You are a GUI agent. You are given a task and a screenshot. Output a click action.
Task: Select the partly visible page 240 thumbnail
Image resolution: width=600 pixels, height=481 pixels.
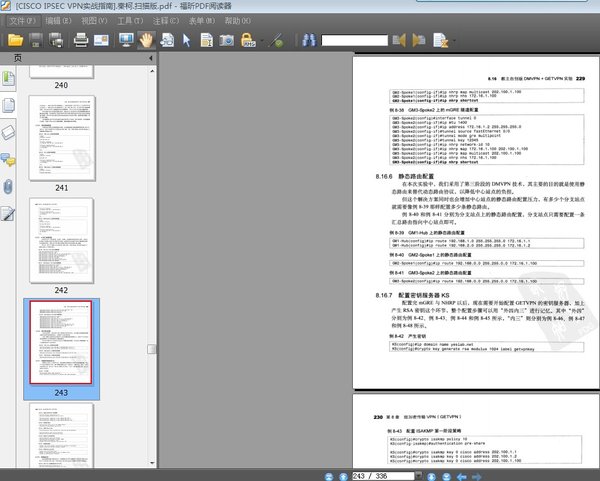(62, 72)
